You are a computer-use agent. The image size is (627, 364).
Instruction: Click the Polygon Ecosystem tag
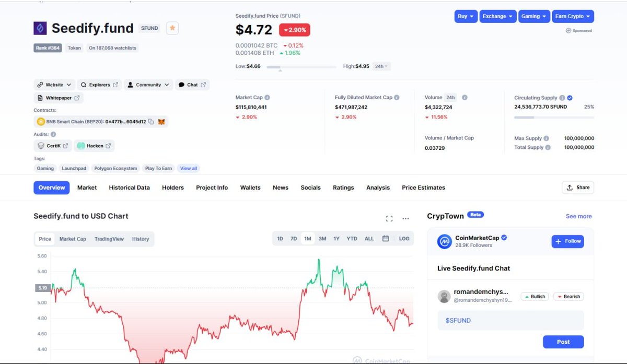click(115, 168)
